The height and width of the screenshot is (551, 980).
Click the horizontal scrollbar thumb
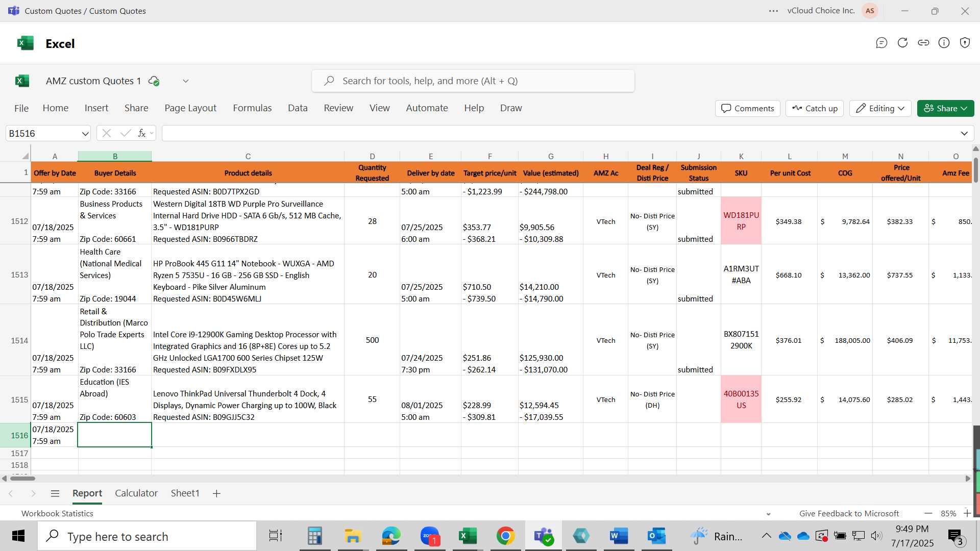pyautogui.click(x=22, y=479)
